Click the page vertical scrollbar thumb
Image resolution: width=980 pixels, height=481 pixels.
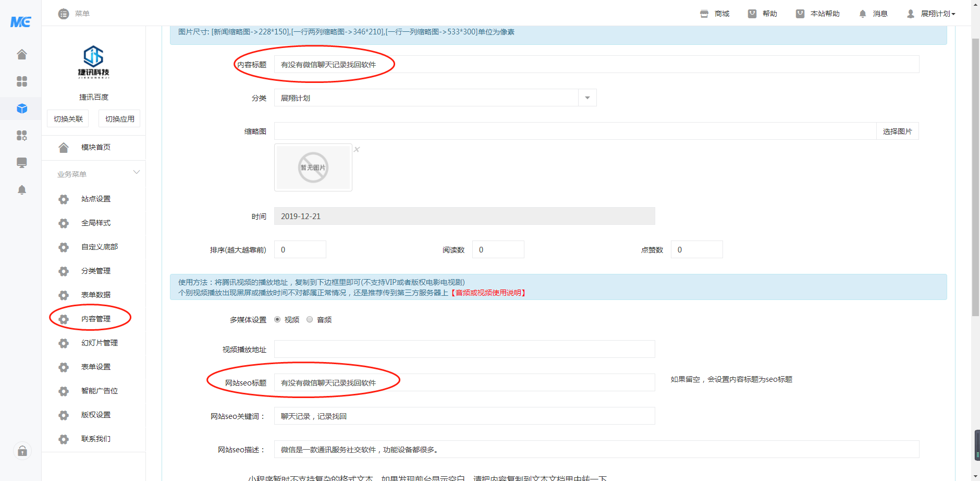point(975,177)
